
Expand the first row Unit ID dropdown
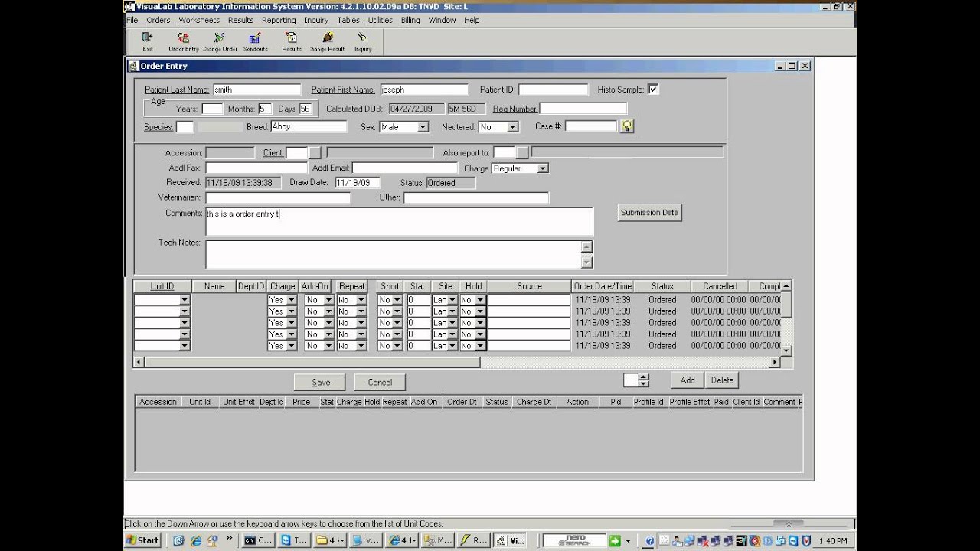[185, 300]
